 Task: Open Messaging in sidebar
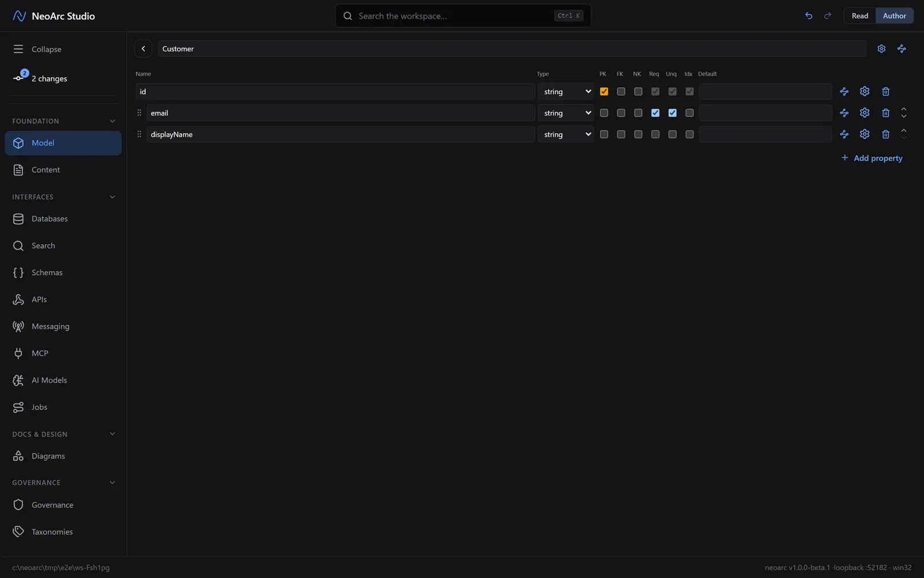(63, 326)
